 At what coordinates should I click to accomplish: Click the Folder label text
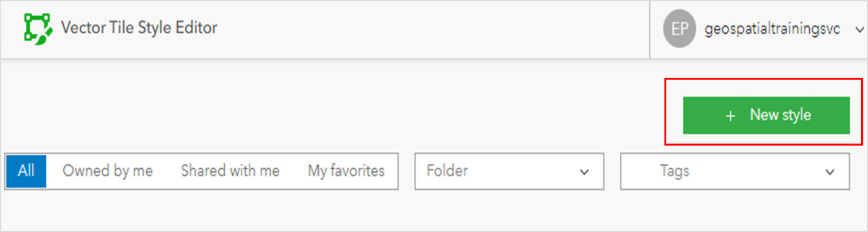click(447, 171)
